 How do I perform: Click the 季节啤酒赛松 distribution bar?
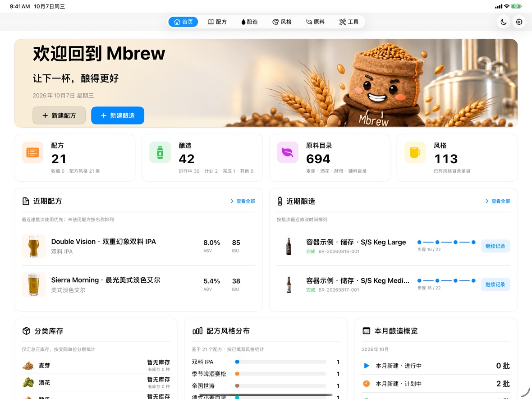tap(280, 374)
